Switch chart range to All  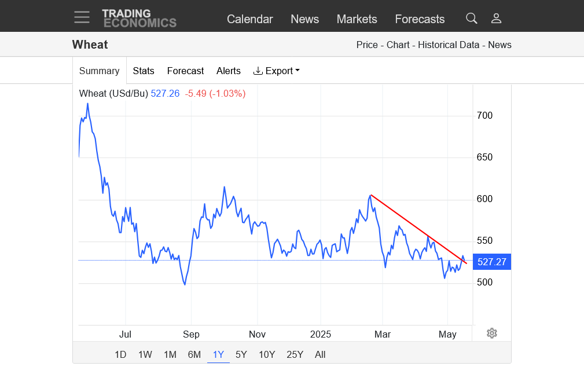click(x=320, y=354)
